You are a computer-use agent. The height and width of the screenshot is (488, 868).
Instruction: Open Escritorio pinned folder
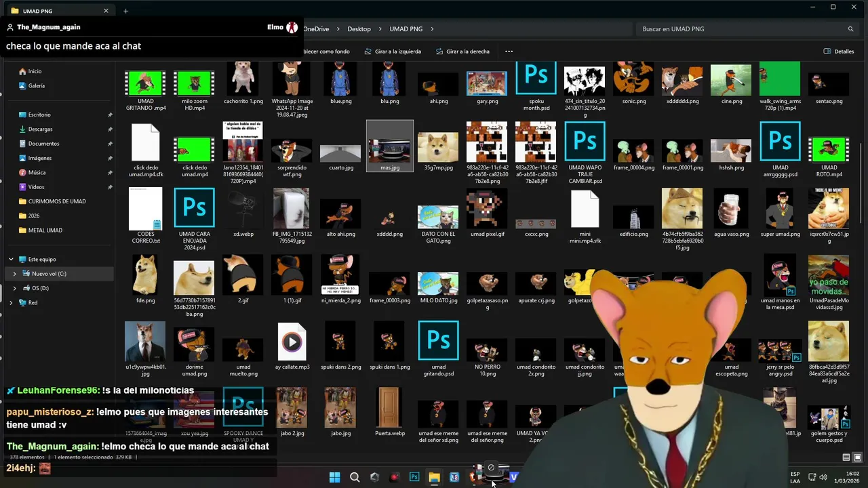tap(39, 115)
